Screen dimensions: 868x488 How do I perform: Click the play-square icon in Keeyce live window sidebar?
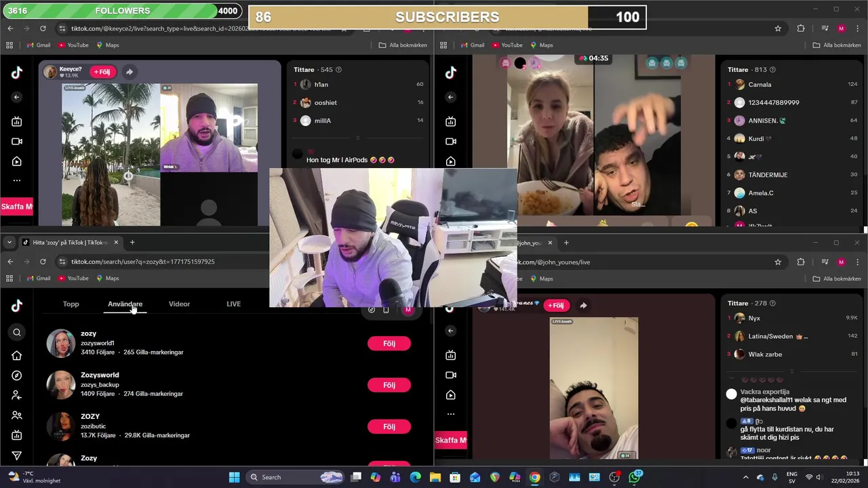(x=17, y=161)
